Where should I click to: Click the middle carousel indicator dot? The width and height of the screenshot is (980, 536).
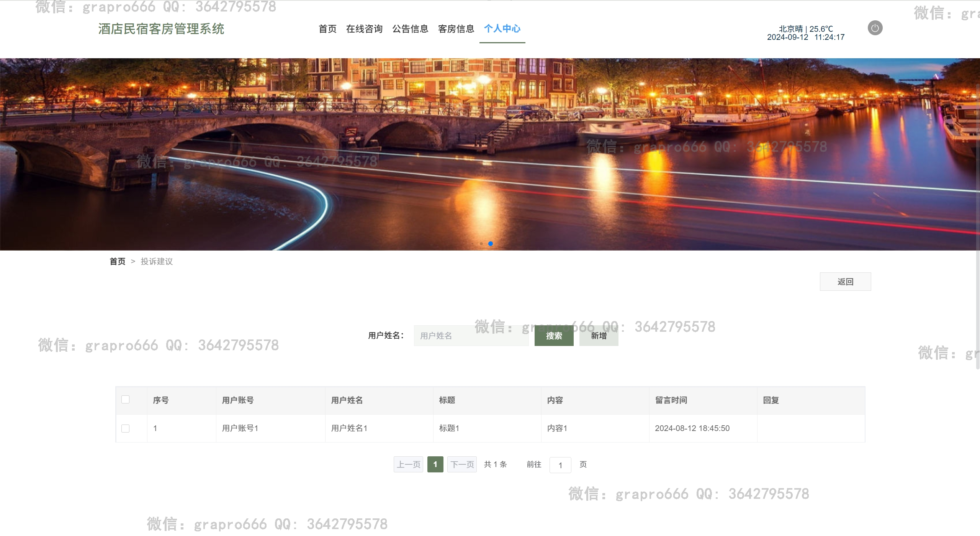pyautogui.click(x=481, y=244)
